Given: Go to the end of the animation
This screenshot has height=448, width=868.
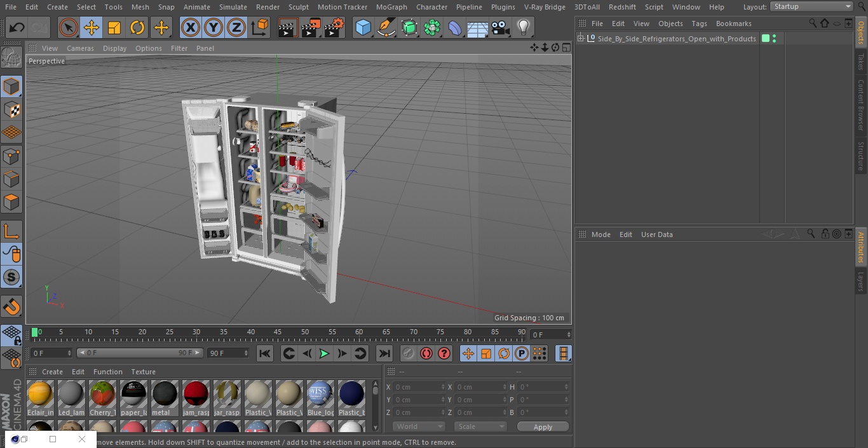Looking at the screenshot, I should 384,353.
